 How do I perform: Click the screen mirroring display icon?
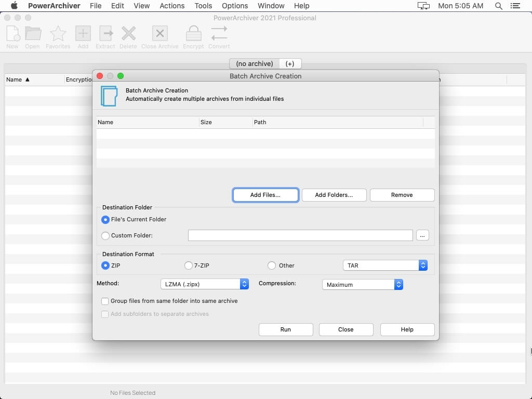(x=423, y=6)
